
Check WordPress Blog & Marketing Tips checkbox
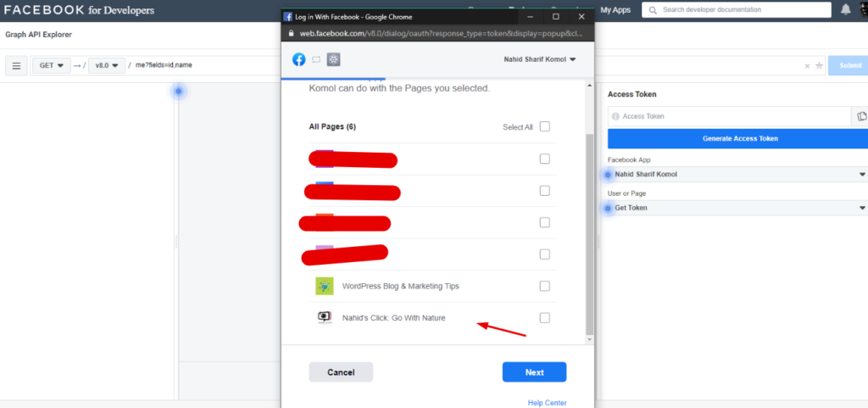[545, 286]
